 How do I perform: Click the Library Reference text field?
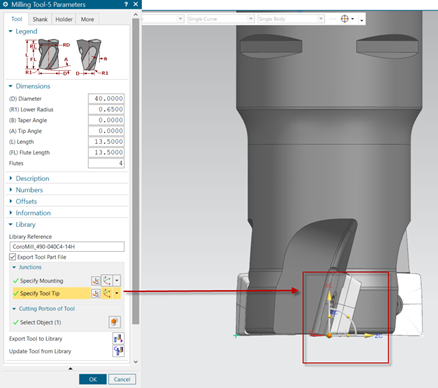tap(67, 246)
